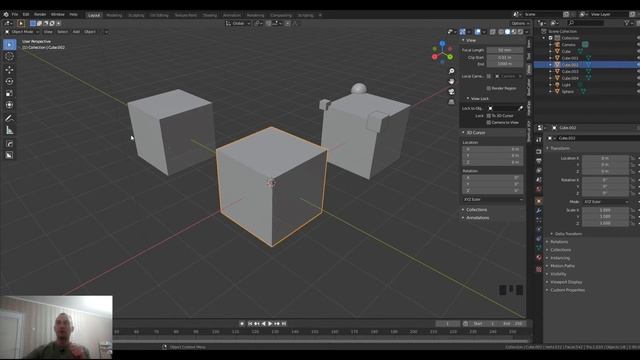The image size is (640, 360).
Task: Select the Scale tool in toolbar
Action: pyautogui.click(x=9, y=93)
